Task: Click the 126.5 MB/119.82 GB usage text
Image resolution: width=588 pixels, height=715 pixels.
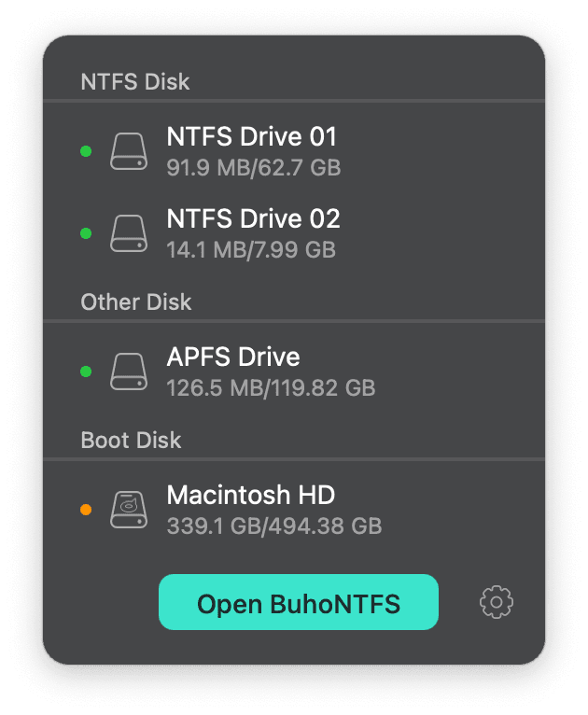Action: point(271,387)
